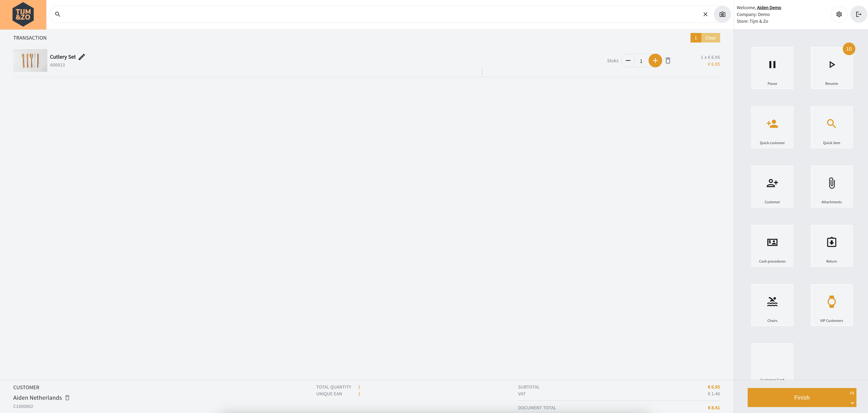Delete the Cutlery Set line

point(668,61)
